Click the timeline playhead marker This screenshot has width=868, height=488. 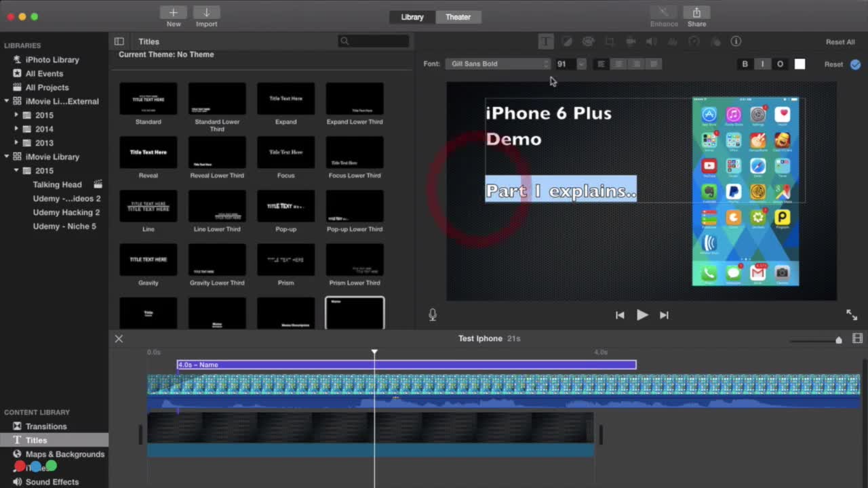click(374, 352)
